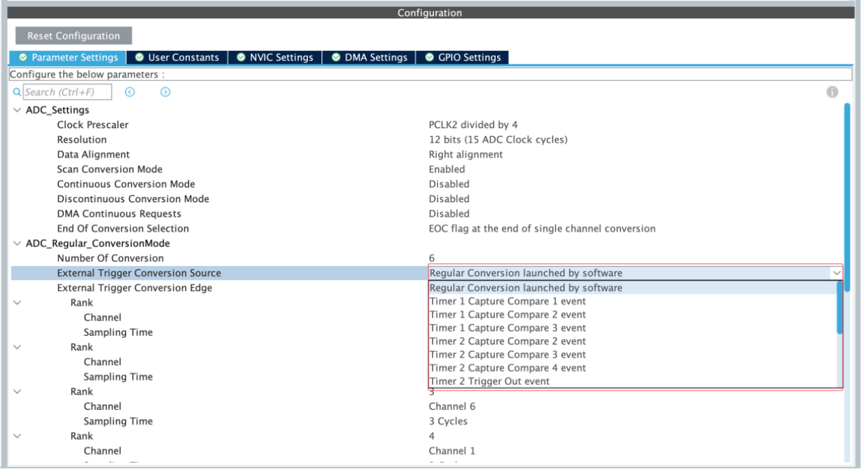Open the GPIO Settings tab
Viewport: 868px width, 475px height.
(462, 58)
